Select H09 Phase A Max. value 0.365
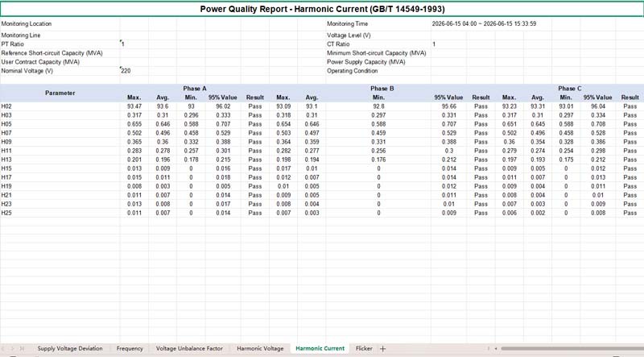The width and height of the screenshot is (644, 357). (134, 142)
